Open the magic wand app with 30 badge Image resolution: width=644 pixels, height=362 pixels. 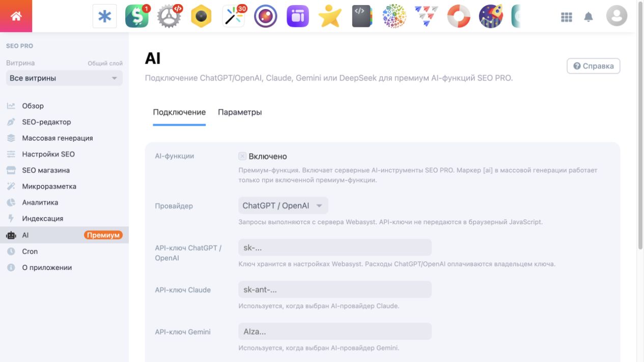[234, 16]
